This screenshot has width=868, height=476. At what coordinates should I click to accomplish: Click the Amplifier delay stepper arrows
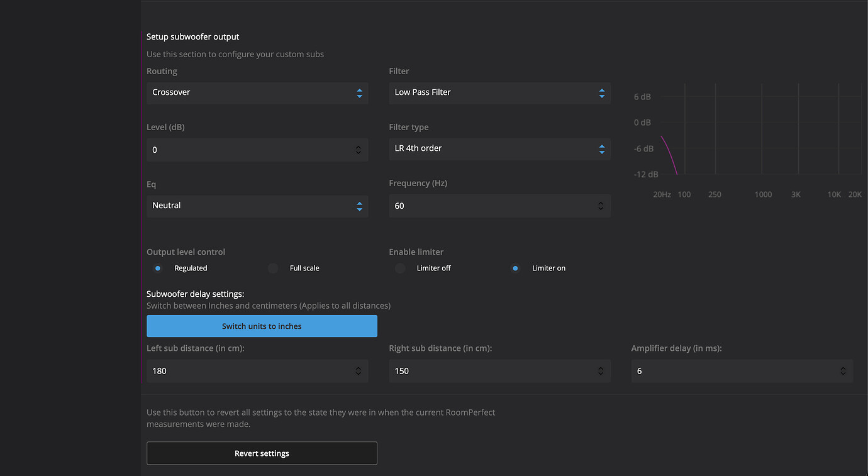pyautogui.click(x=843, y=371)
